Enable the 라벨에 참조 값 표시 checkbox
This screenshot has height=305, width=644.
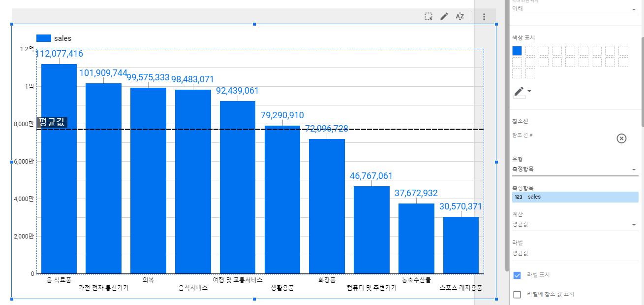(x=517, y=295)
